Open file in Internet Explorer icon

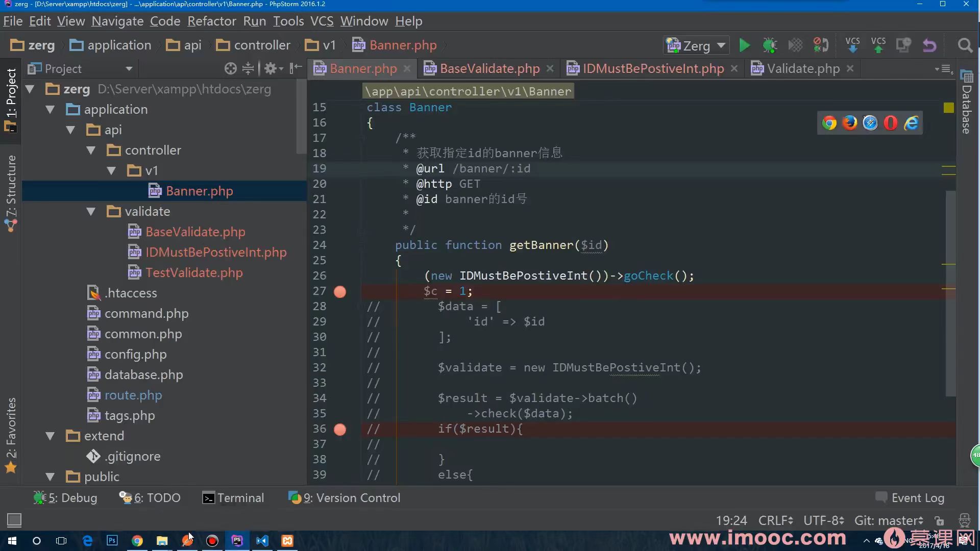tap(911, 123)
